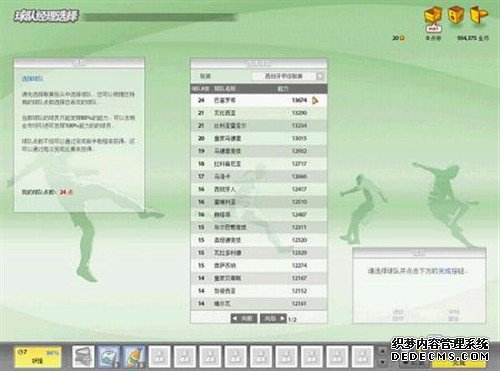Screen dimensions: 500x371
Task: Select the team with ability 12666
Action: point(259,176)
